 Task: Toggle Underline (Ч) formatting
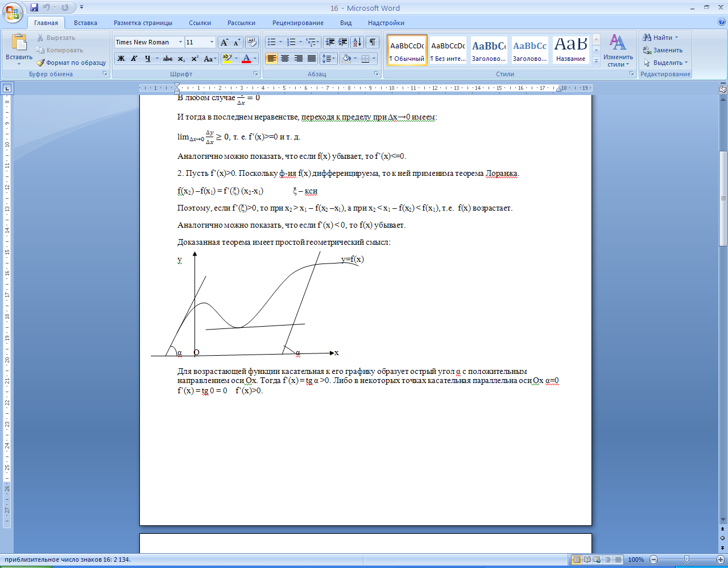pyautogui.click(x=148, y=59)
